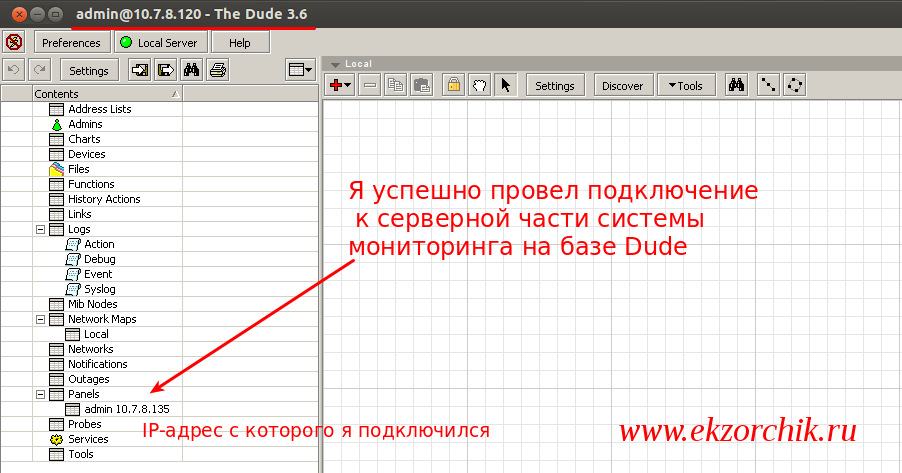Open Preferences
The image size is (902, 473).
[71, 43]
